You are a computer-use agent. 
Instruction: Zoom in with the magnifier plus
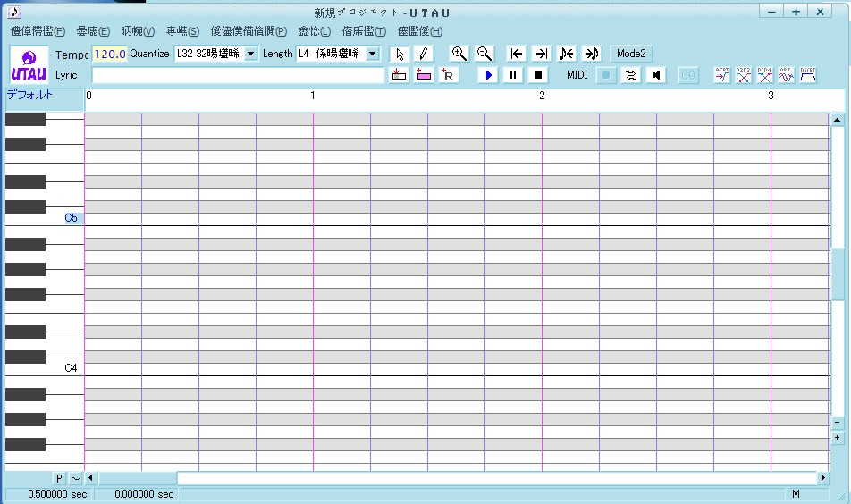(x=459, y=54)
